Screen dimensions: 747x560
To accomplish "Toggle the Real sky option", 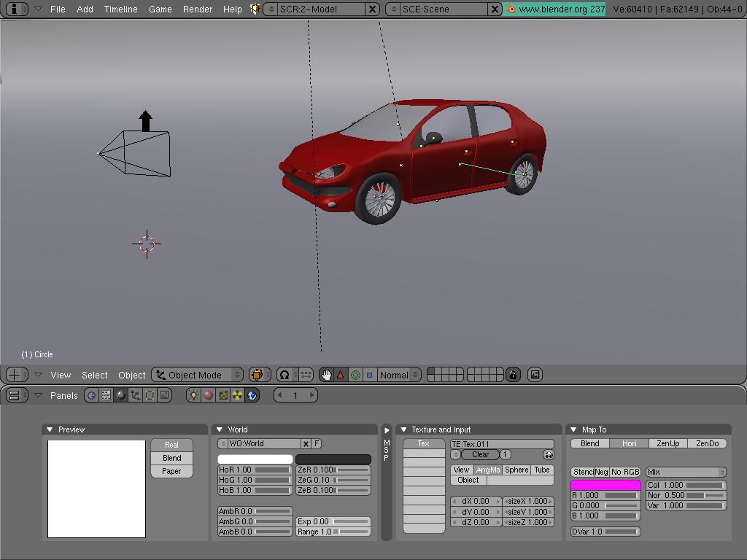I will (x=171, y=445).
